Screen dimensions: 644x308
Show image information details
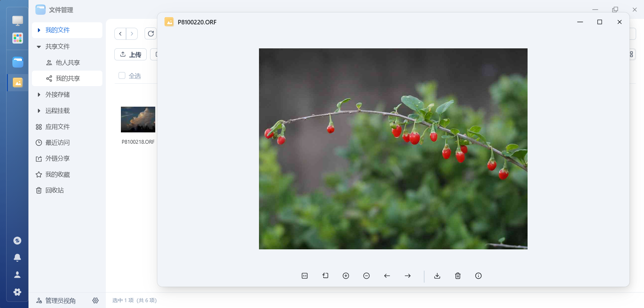[x=478, y=276]
